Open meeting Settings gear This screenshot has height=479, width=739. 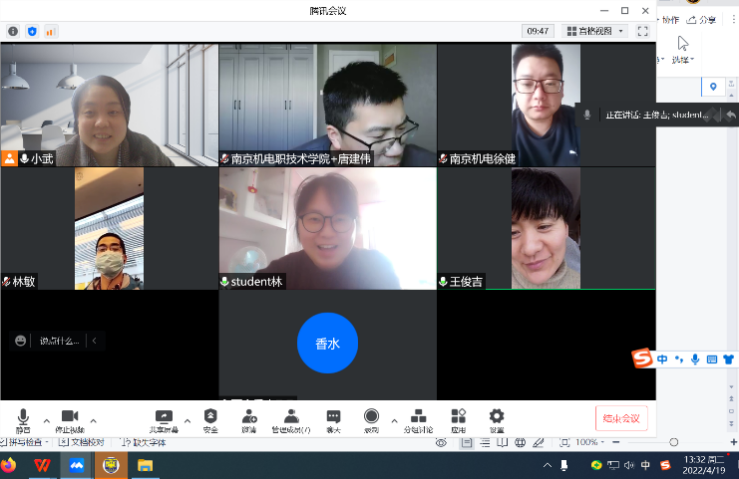pos(496,417)
